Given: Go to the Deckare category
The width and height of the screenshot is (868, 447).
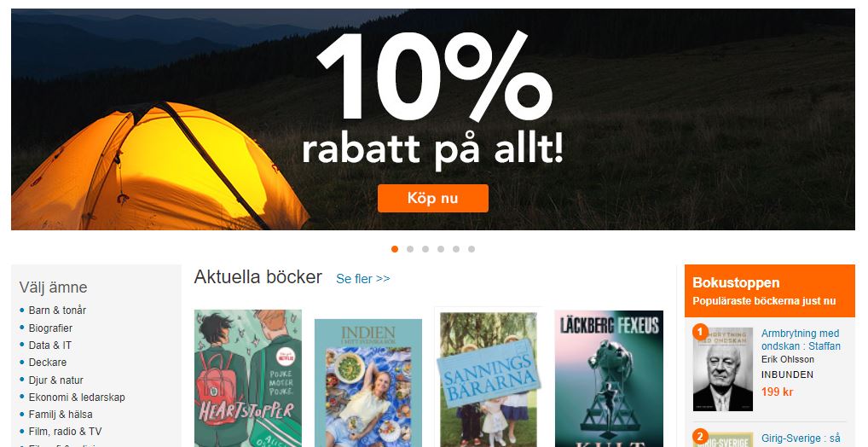Looking at the screenshot, I should [x=48, y=363].
